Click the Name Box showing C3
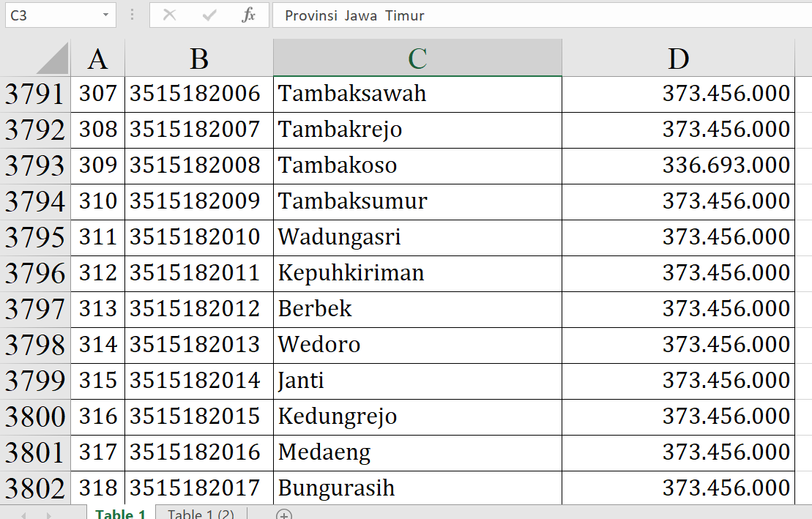The width and height of the screenshot is (812, 519). 51,15
